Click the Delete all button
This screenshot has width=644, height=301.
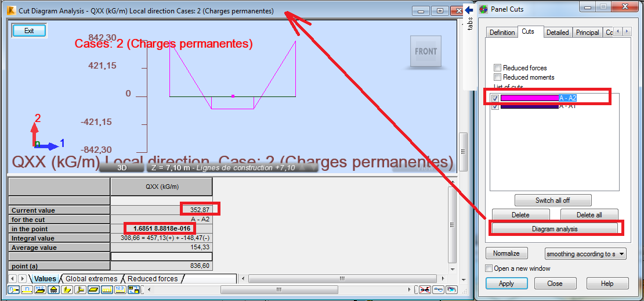coord(589,214)
